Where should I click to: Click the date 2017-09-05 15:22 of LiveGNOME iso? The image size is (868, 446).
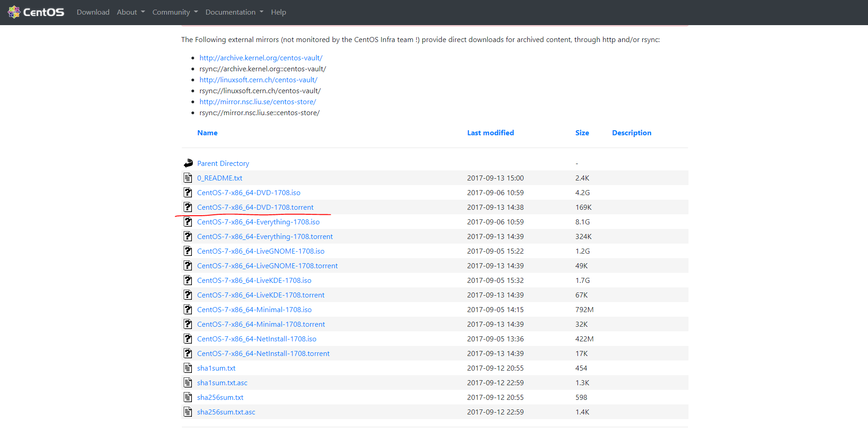(496, 251)
